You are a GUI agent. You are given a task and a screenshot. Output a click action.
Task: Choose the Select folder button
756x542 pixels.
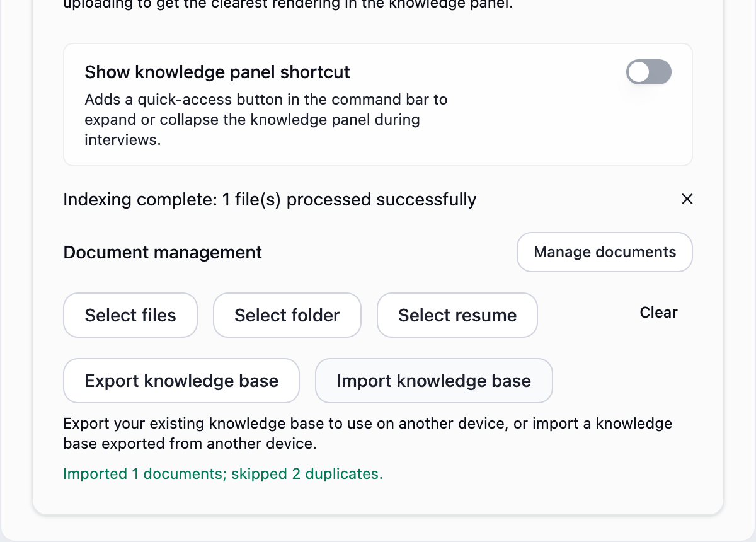click(x=287, y=315)
